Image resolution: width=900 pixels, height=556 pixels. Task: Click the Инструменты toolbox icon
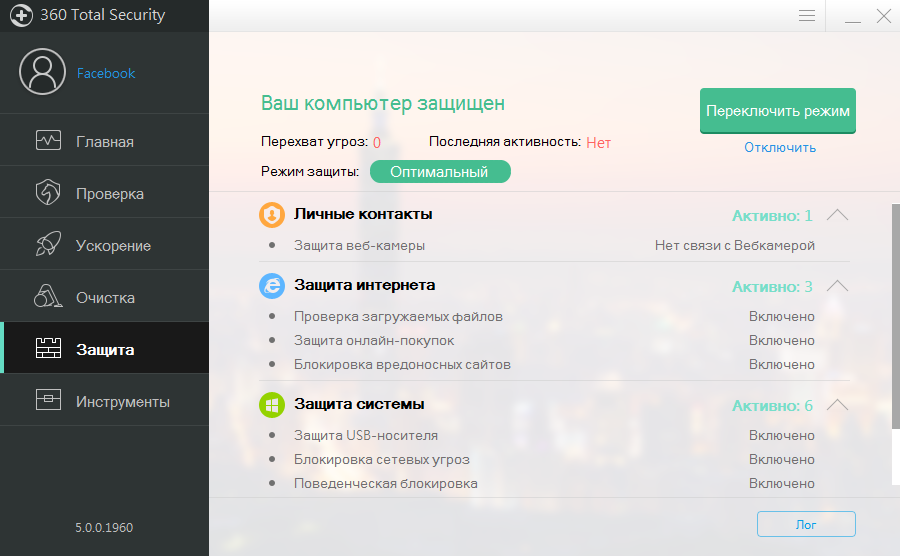pos(48,400)
